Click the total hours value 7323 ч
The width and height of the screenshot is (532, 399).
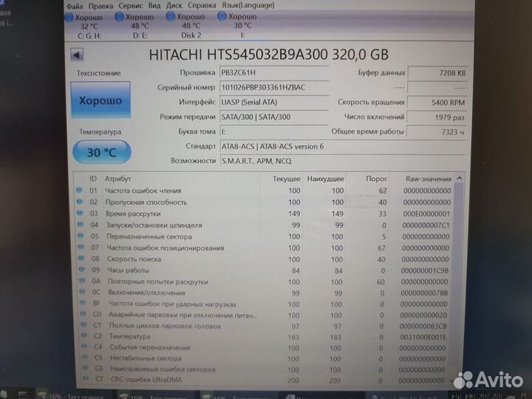tap(437, 132)
